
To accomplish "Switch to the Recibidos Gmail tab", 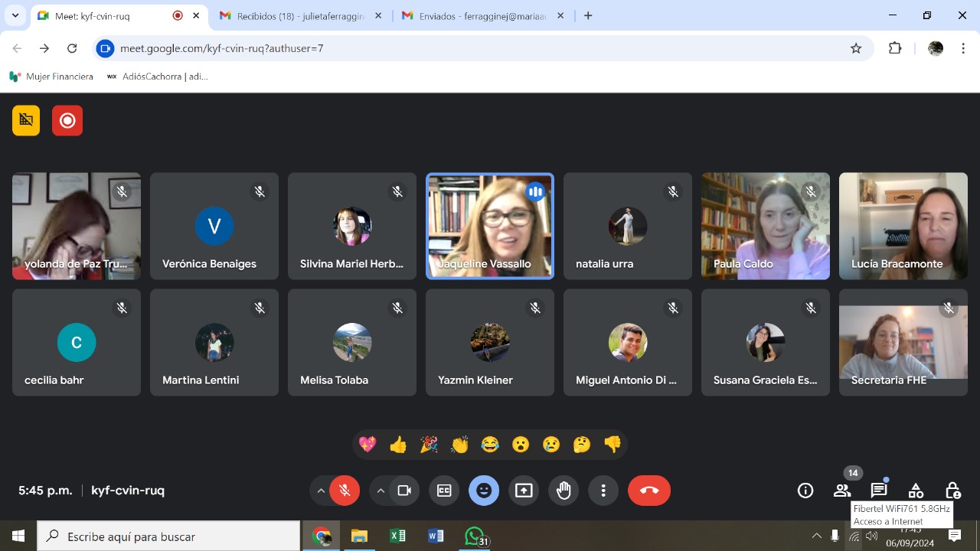I will click(300, 15).
